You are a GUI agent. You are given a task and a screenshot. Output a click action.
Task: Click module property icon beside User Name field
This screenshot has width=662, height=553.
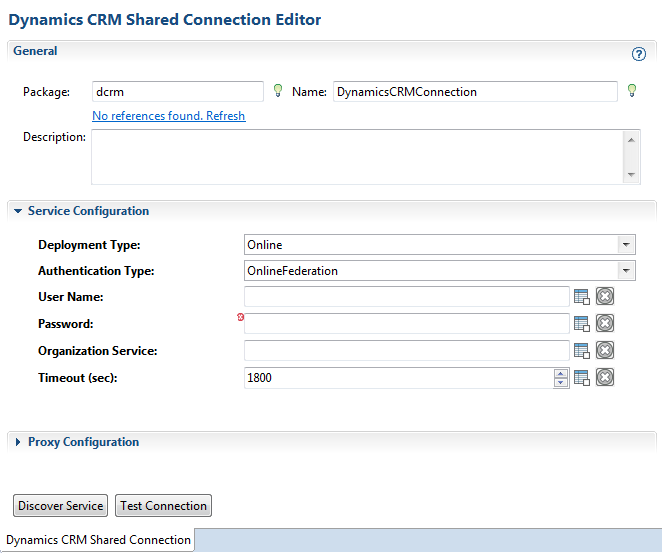click(x=582, y=296)
